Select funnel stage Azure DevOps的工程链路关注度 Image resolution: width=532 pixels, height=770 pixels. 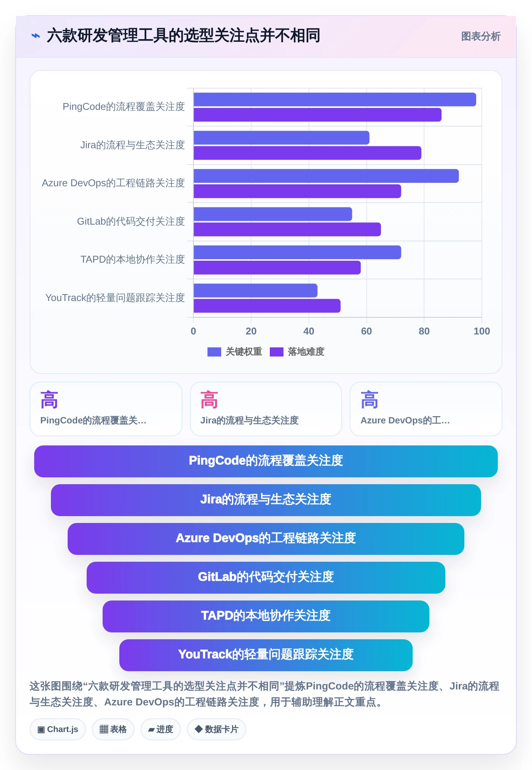tap(266, 539)
